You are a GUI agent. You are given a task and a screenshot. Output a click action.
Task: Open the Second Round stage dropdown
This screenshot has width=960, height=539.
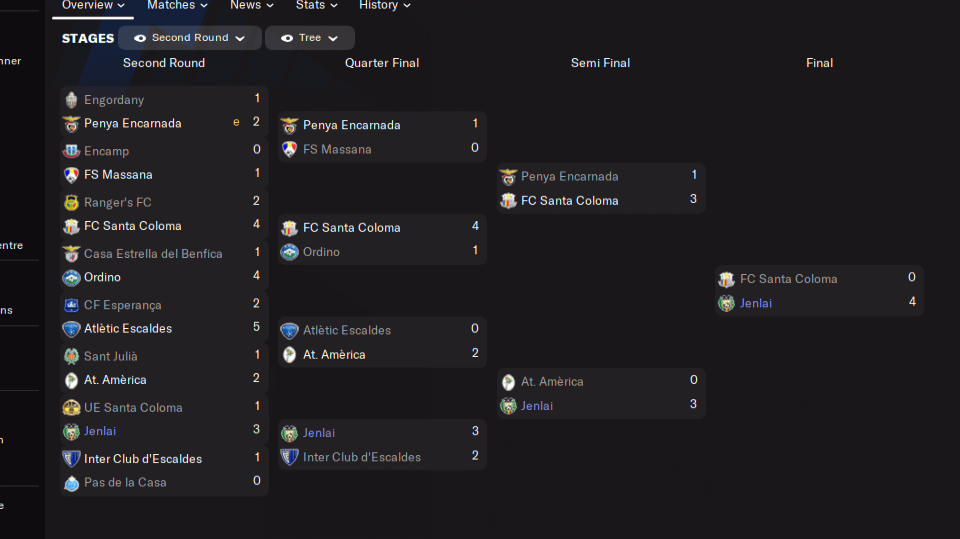[239, 38]
